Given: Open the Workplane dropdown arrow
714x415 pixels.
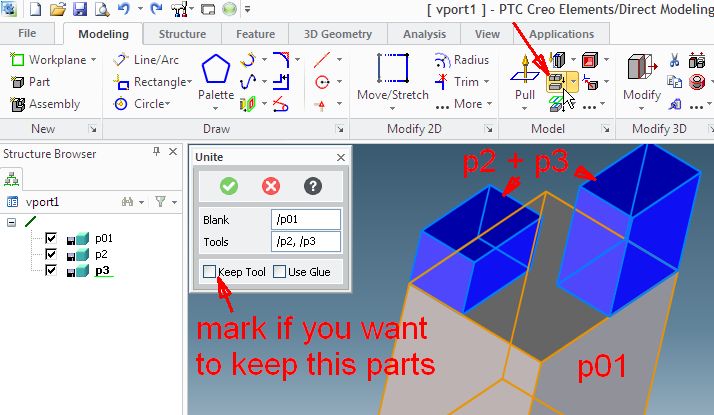Looking at the screenshot, I should 93,60.
